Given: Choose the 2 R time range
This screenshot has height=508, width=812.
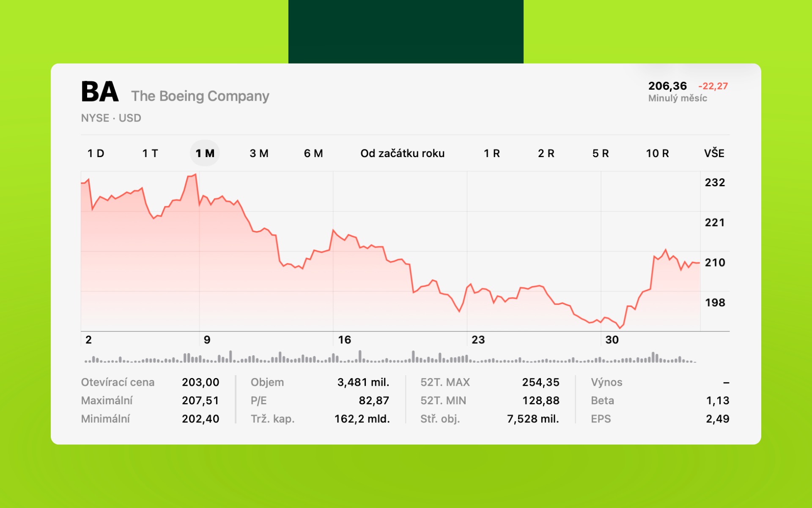Looking at the screenshot, I should (546, 153).
